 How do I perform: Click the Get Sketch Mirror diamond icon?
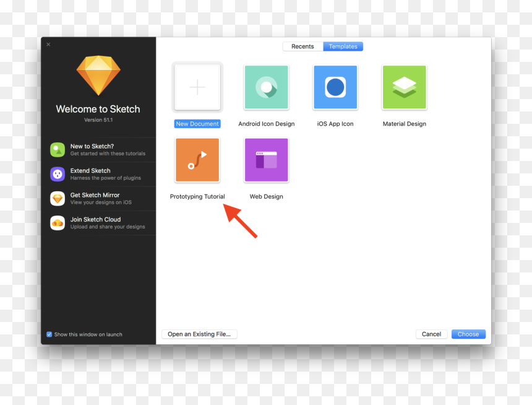(58, 199)
